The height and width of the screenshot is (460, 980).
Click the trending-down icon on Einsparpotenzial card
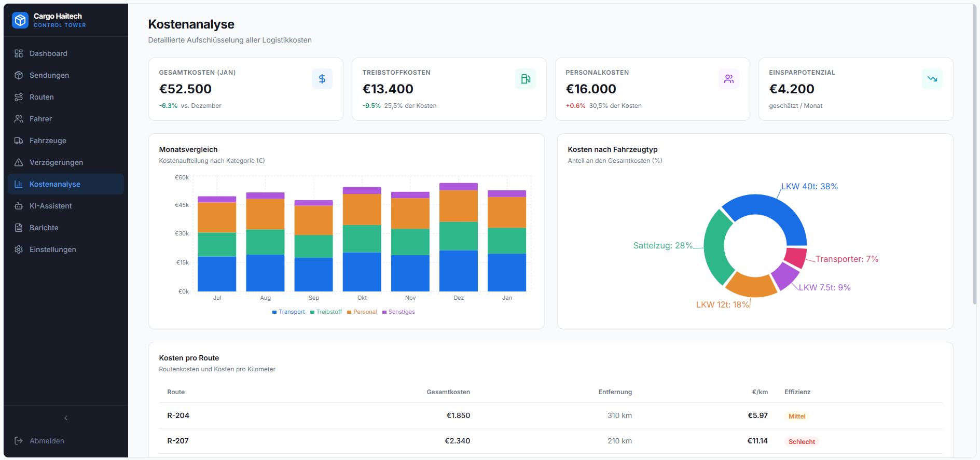[x=932, y=79]
